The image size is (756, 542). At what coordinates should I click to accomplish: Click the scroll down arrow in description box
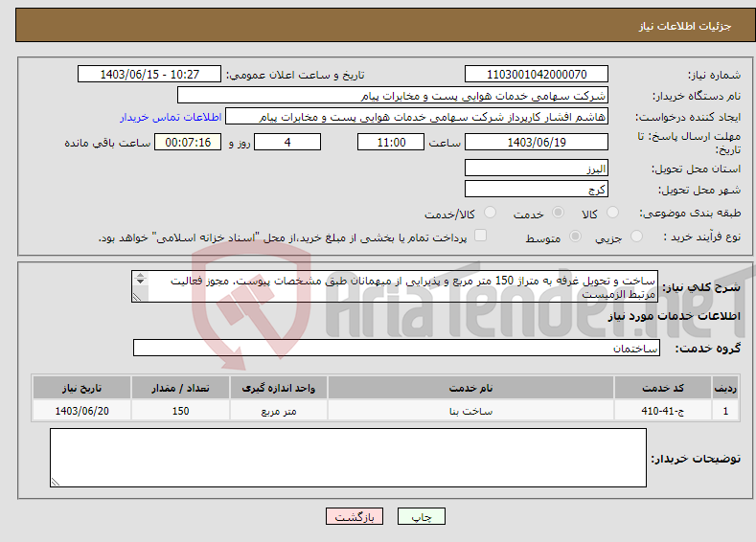[140, 282]
